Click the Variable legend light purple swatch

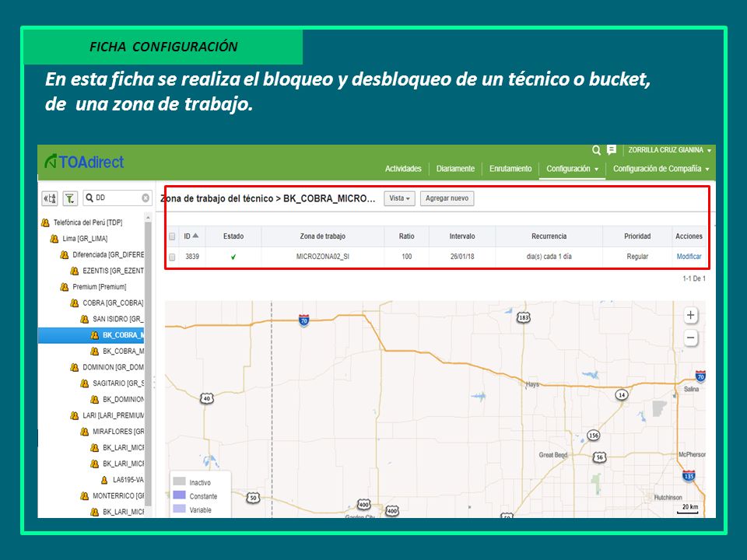[x=179, y=509]
